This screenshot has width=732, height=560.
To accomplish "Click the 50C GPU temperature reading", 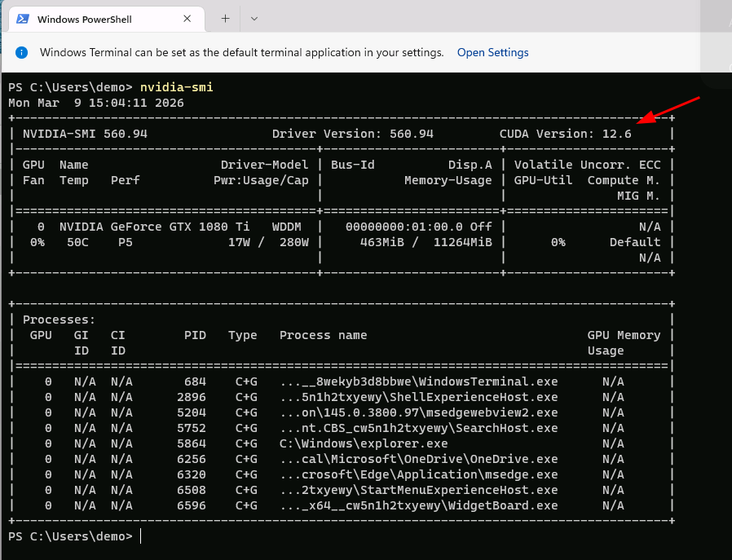I will point(73,242).
